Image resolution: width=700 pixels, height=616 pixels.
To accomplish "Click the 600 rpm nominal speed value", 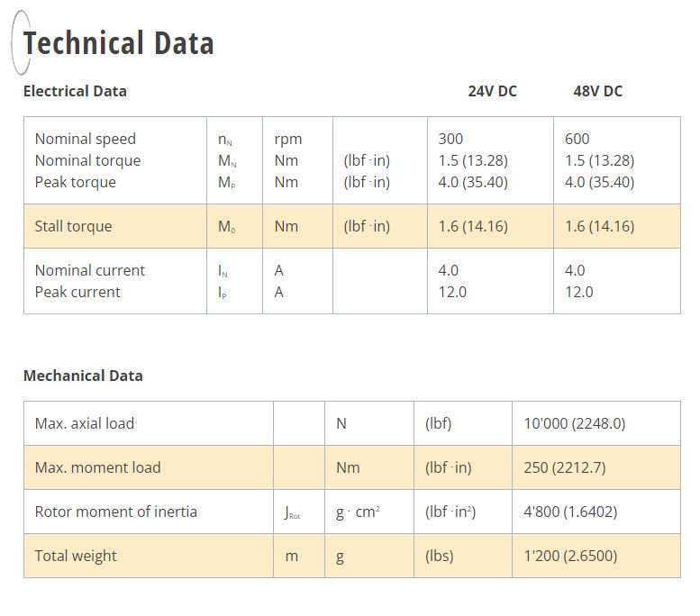I will pyautogui.click(x=577, y=139).
